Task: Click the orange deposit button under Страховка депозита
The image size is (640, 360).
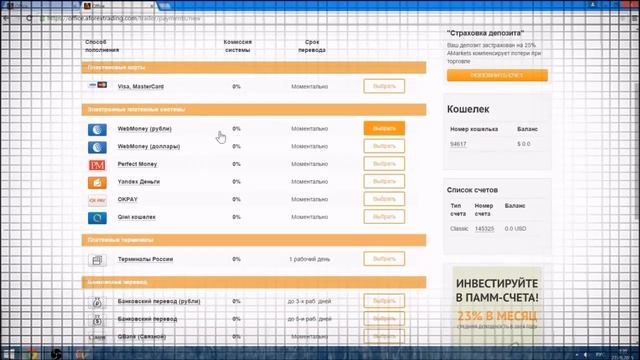Action: click(497, 75)
